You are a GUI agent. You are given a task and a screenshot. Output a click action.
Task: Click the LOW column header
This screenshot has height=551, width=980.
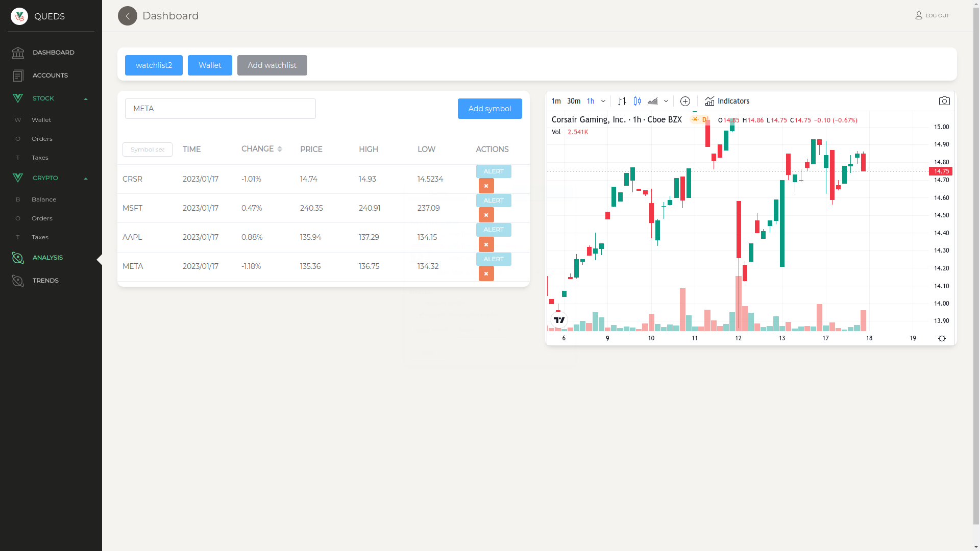[426, 149]
